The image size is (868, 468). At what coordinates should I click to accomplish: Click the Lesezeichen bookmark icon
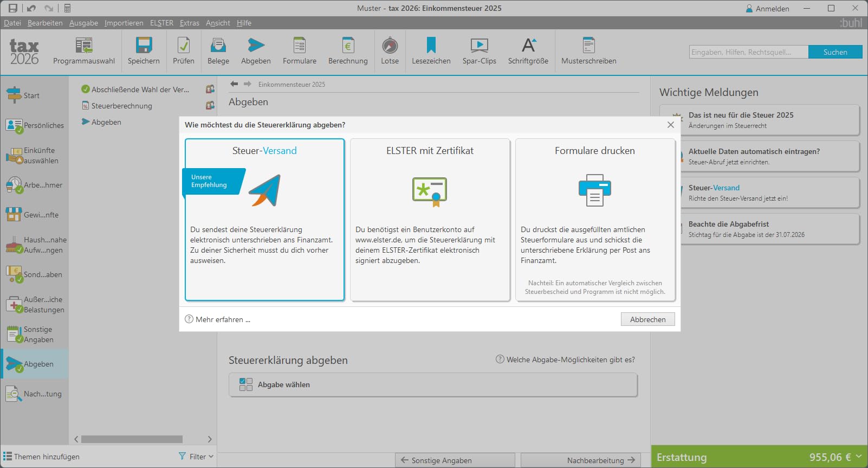pyautogui.click(x=431, y=46)
